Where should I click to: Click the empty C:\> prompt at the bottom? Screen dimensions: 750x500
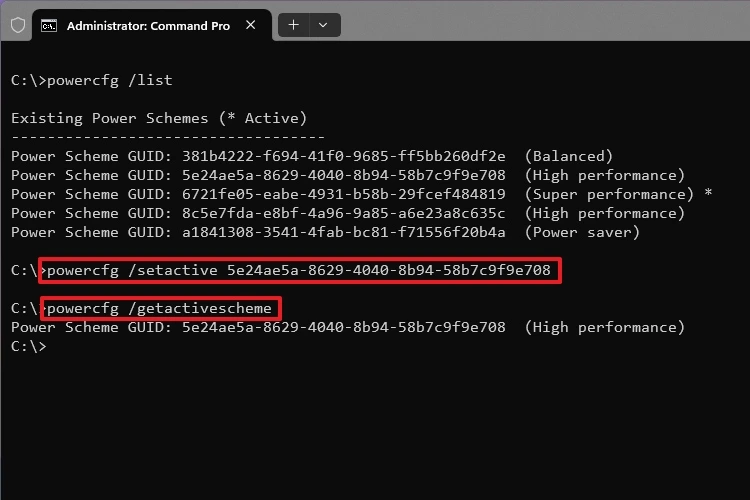click(x=29, y=346)
